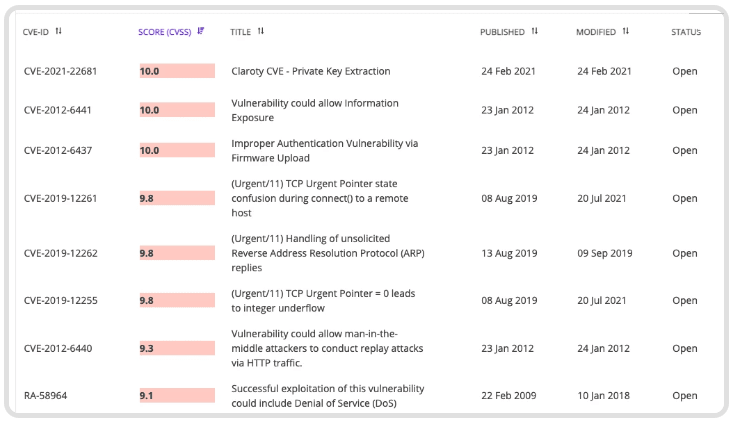Open RA-58964 vulnerability entry
Viewport: 731px width, 423px height.
click(x=45, y=395)
